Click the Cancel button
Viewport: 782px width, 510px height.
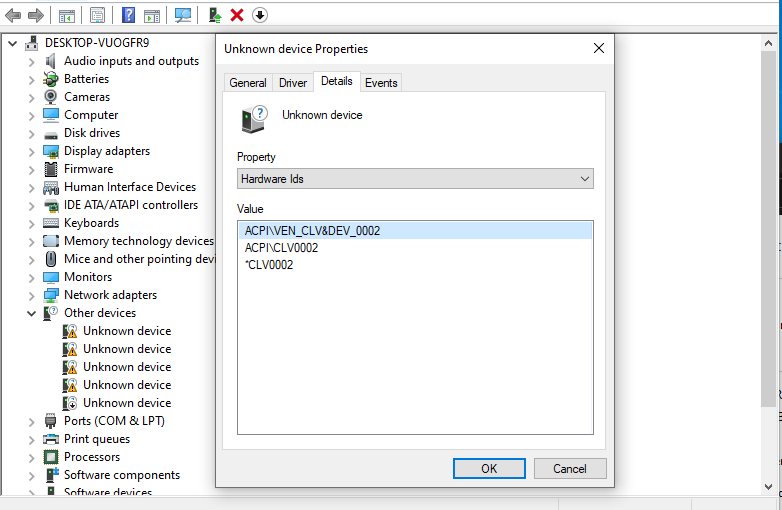570,469
